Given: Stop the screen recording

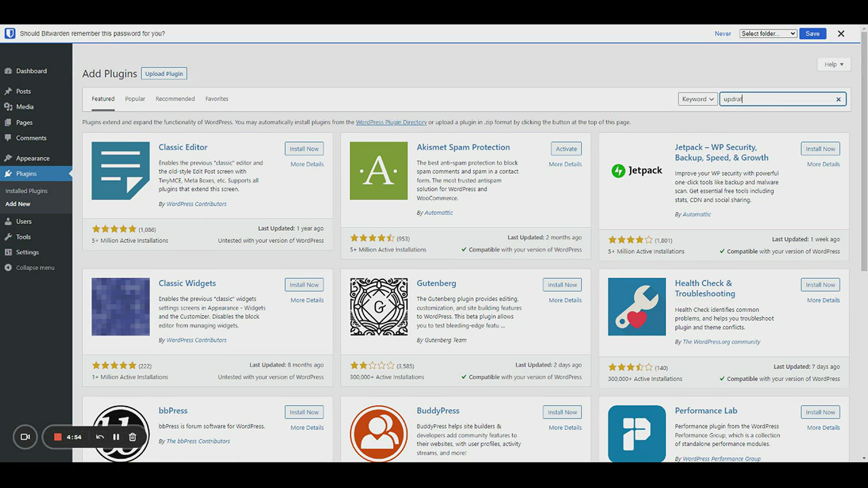Looking at the screenshot, I should tap(57, 437).
